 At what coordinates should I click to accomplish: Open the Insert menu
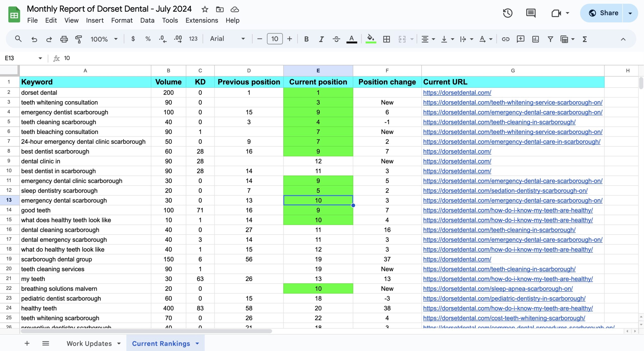tap(95, 20)
